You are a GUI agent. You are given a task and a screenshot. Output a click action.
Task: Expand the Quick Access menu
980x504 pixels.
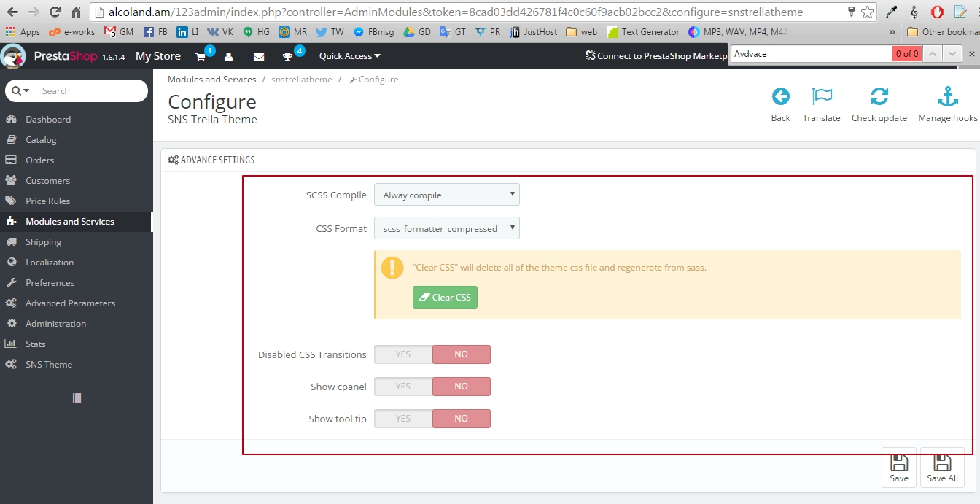click(349, 56)
